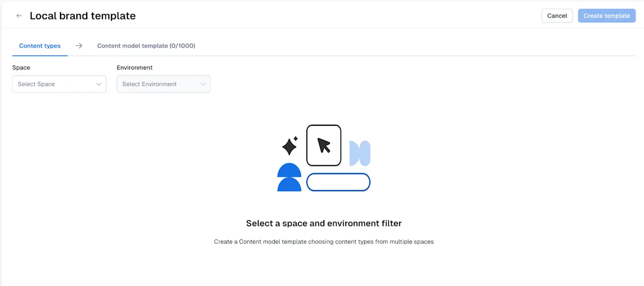Viewport: 644px width, 286px height.
Task: Select the Content model template (0/1000) step
Action: pyautogui.click(x=146, y=45)
